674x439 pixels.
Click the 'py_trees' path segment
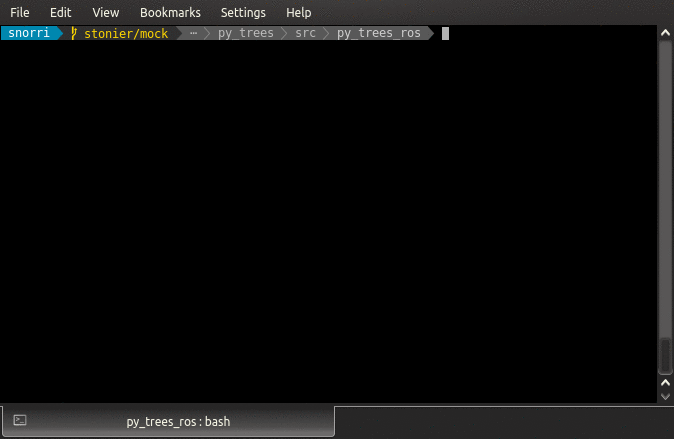[x=246, y=33]
